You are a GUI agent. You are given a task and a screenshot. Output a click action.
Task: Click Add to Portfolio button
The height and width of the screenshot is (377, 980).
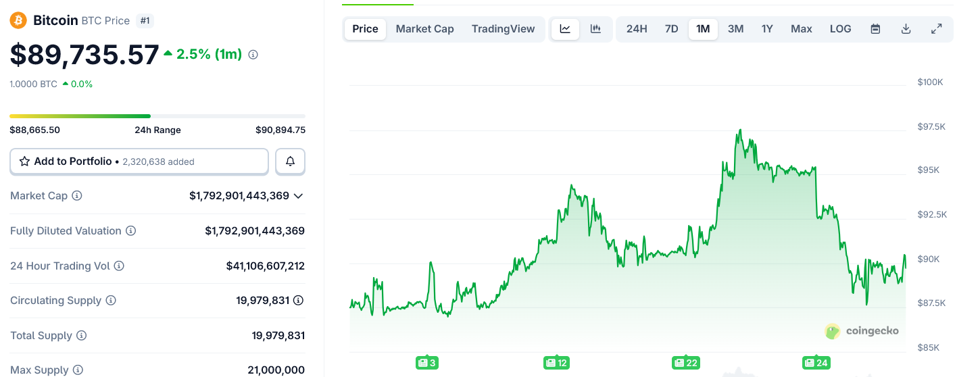pos(139,161)
